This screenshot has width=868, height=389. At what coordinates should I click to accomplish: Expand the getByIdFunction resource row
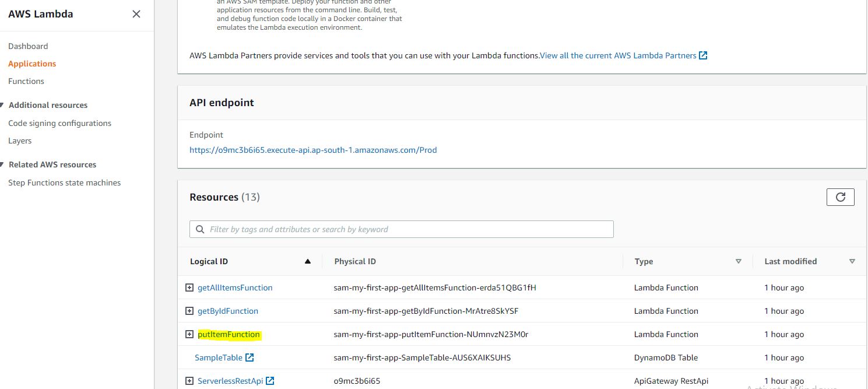coord(189,311)
